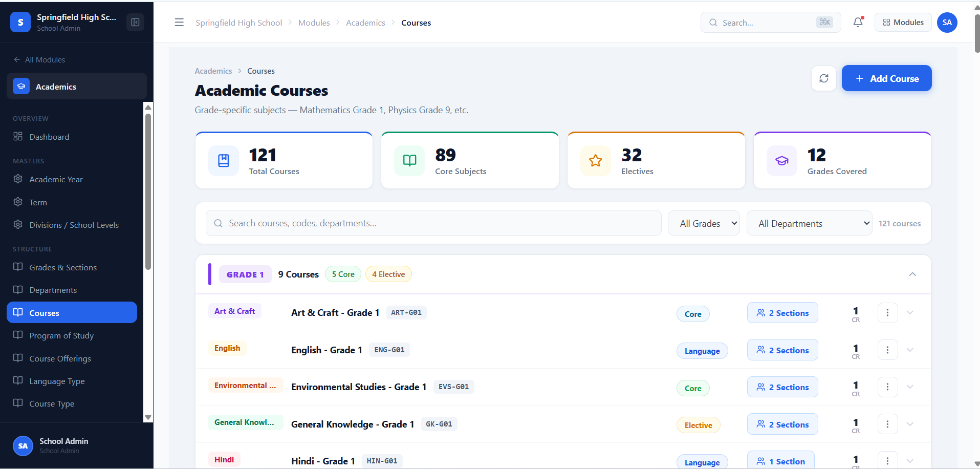This screenshot has width=980, height=469.
Task: Click the Environmental department tag
Action: [245, 385]
